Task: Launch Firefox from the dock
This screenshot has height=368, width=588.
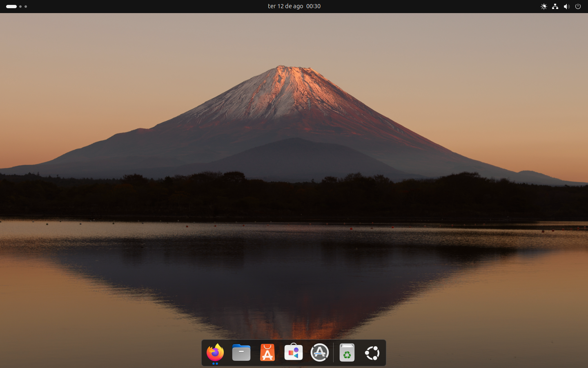Action: [x=215, y=352]
